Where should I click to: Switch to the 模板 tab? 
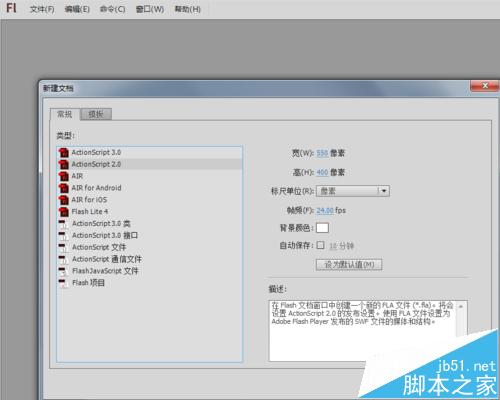tap(96, 114)
